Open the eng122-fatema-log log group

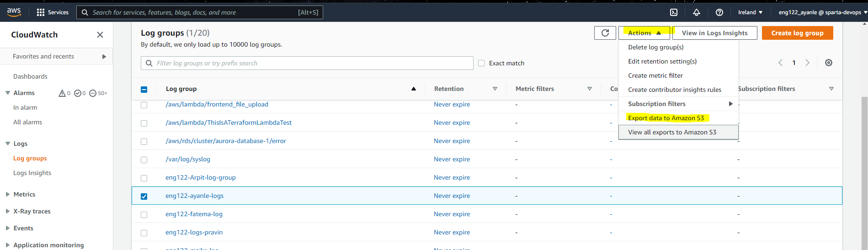[194, 214]
